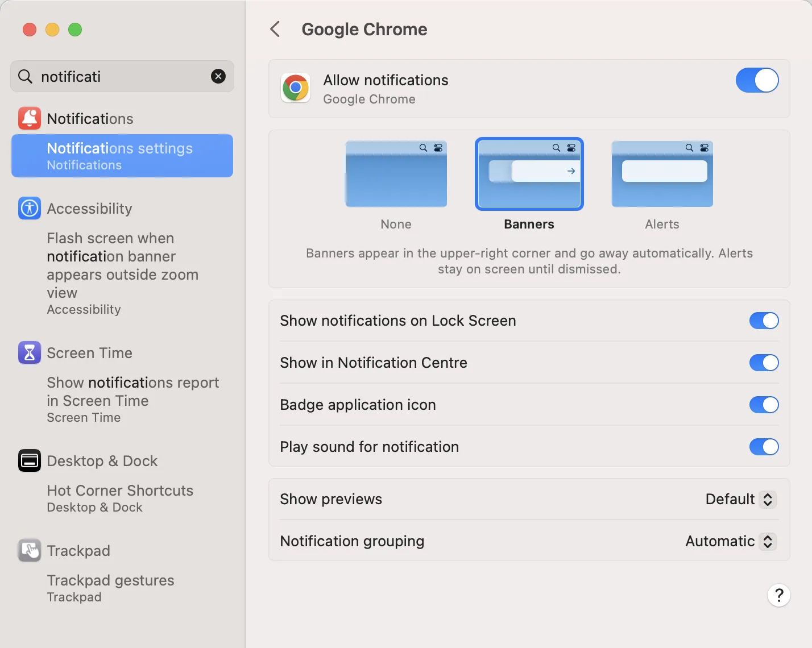Select the Banners notification style thumbnail
This screenshot has width=812, height=648.
coord(529,174)
